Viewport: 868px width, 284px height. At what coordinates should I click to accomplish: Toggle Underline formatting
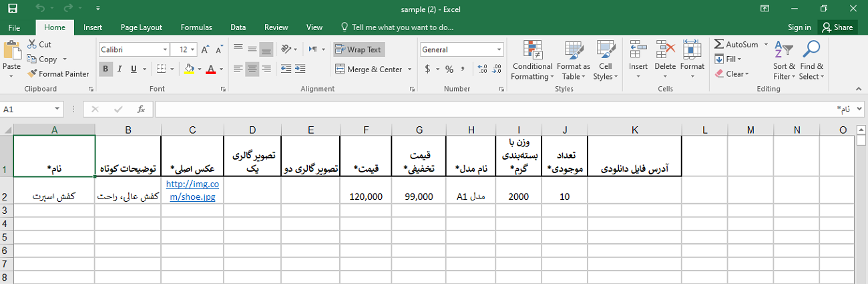(x=134, y=69)
